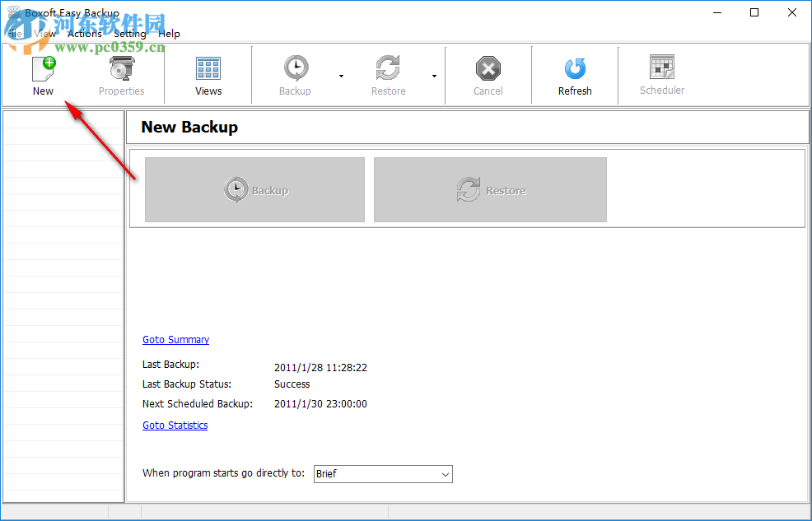Follow the Goto Summary link
The image size is (812, 521).
tap(175, 339)
